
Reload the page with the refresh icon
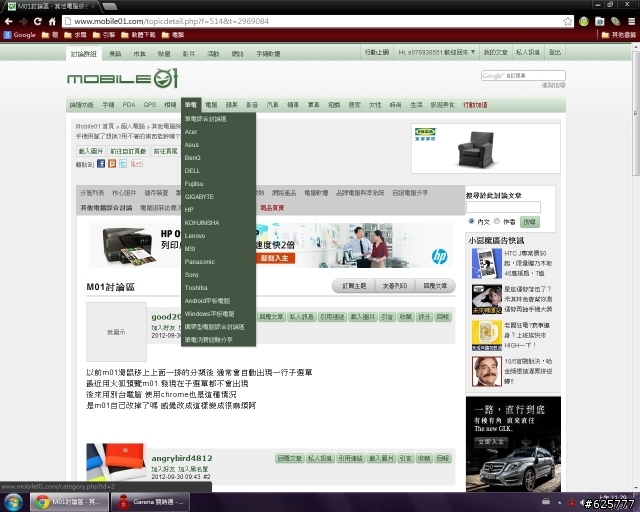tap(38, 21)
